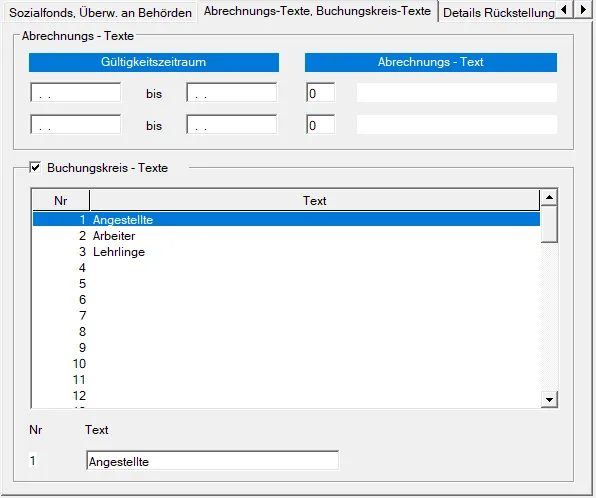This screenshot has height=498, width=596.
Task: Click the Text field containing Angestellte
Action: (x=212, y=460)
